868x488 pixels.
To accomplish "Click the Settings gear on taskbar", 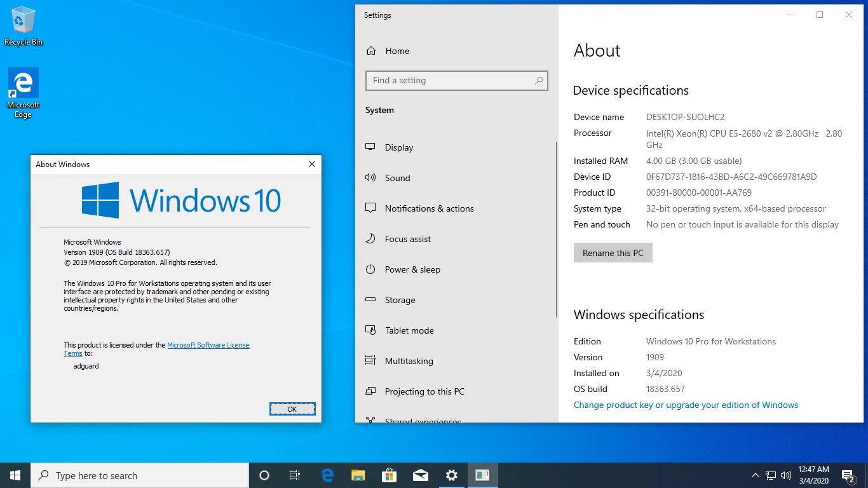I will click(451, 475).
